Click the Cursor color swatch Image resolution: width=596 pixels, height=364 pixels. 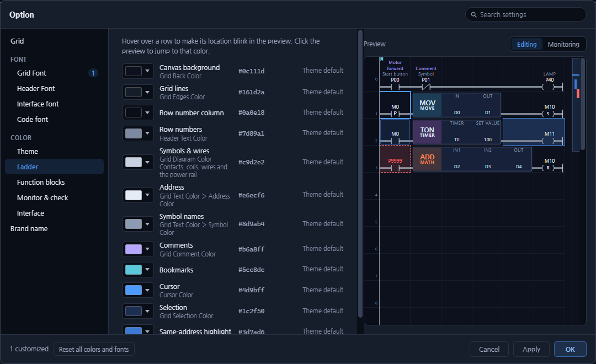134,290
